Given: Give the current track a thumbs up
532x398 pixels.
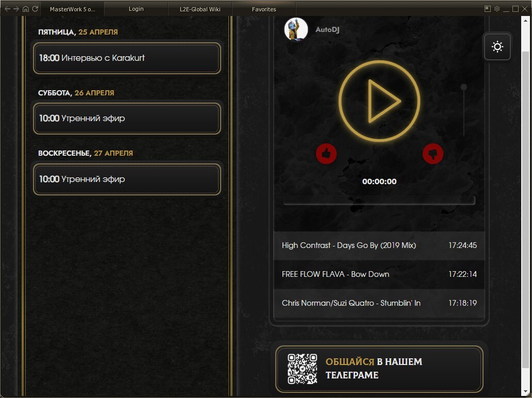Looking at the screenshot, I should coord(326,154).
